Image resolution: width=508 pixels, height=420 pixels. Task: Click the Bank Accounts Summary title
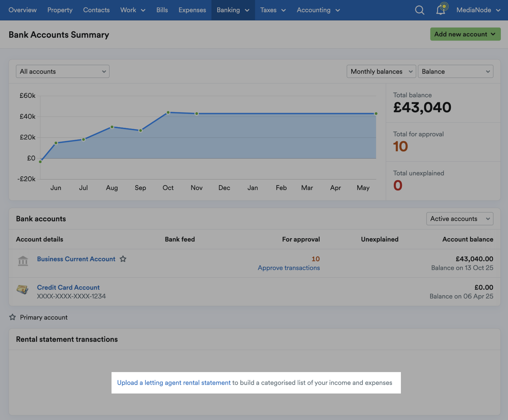point(59,35)
